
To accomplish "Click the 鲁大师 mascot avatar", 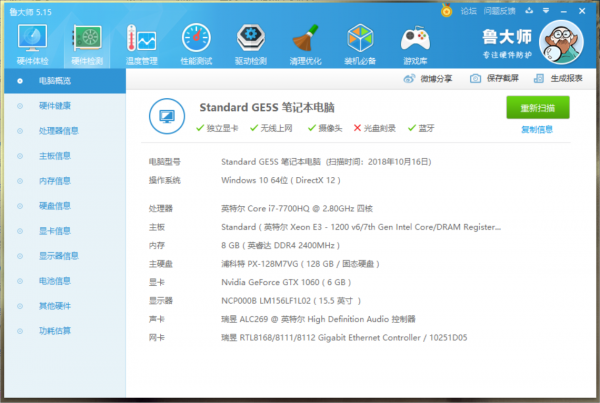I will pos(561,42).
